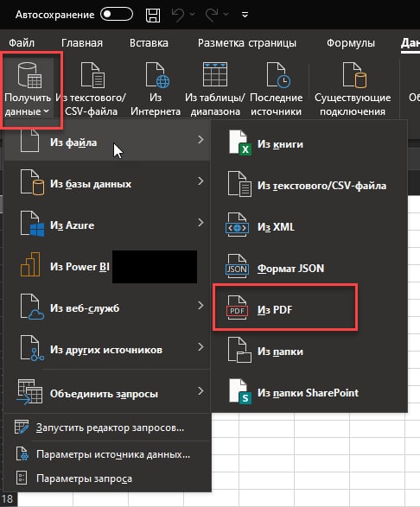Toggle the Автосохранение switch

117,14
